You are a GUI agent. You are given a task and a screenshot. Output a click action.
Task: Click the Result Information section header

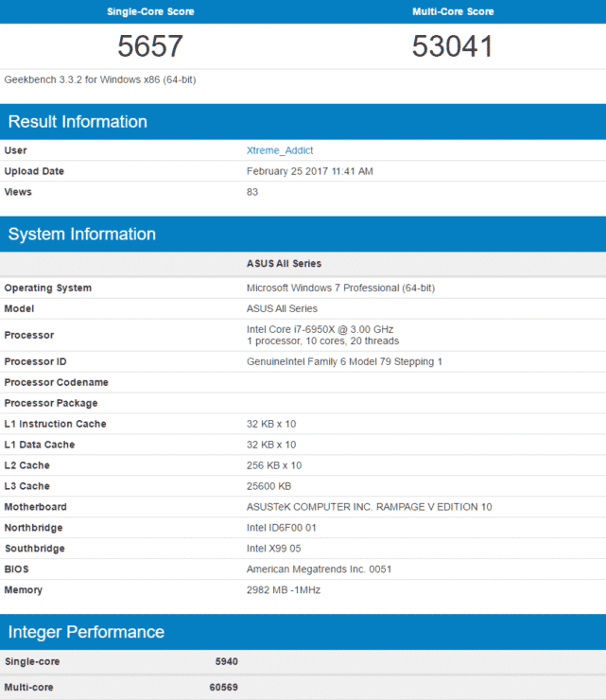click(303, 121)
